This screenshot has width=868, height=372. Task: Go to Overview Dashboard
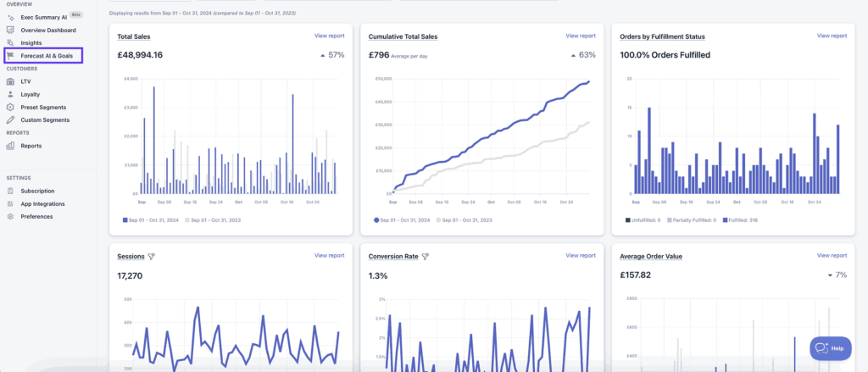click(48, 30)
